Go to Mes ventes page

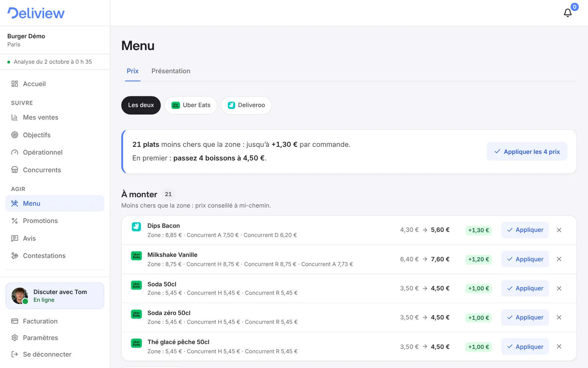(x=55, y=117)
